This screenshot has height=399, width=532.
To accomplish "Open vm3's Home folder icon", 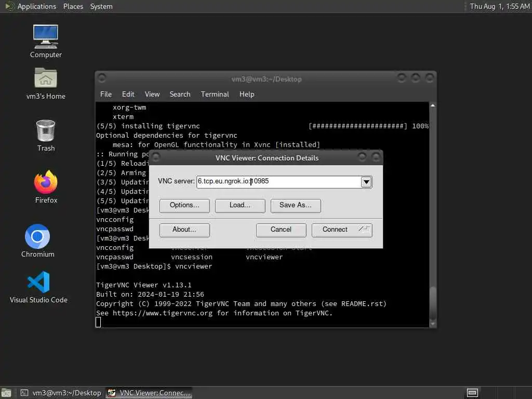I will click(46, 83).
